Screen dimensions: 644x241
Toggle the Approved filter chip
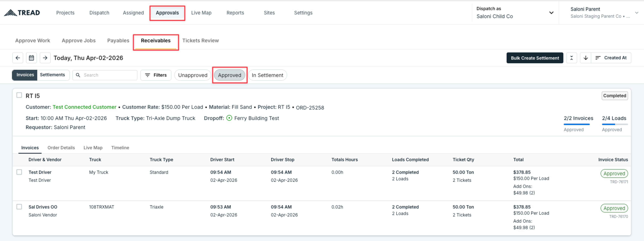click(x=230, y=75)
